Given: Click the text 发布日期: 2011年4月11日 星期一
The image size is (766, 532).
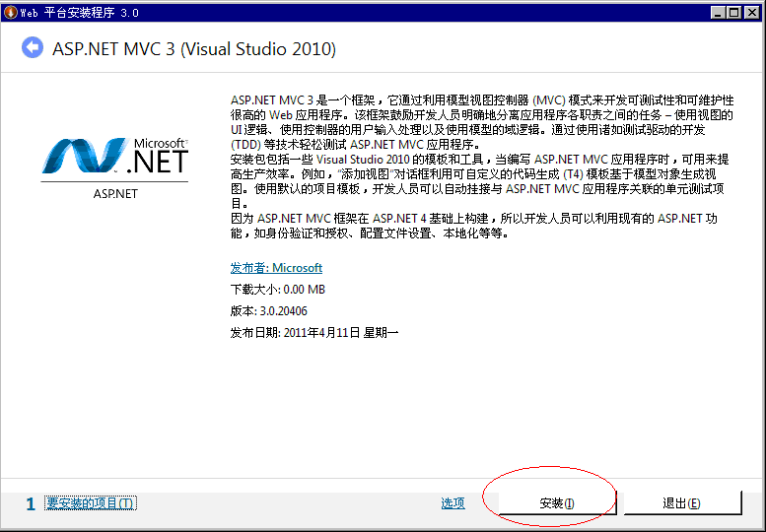Looking at the screenshot, I should (x=314, y=333).
